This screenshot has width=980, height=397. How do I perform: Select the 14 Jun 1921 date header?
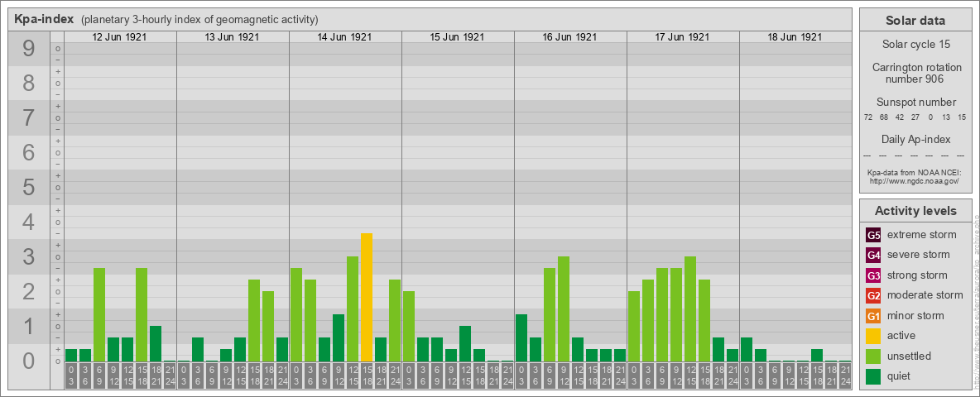point(344,37)
